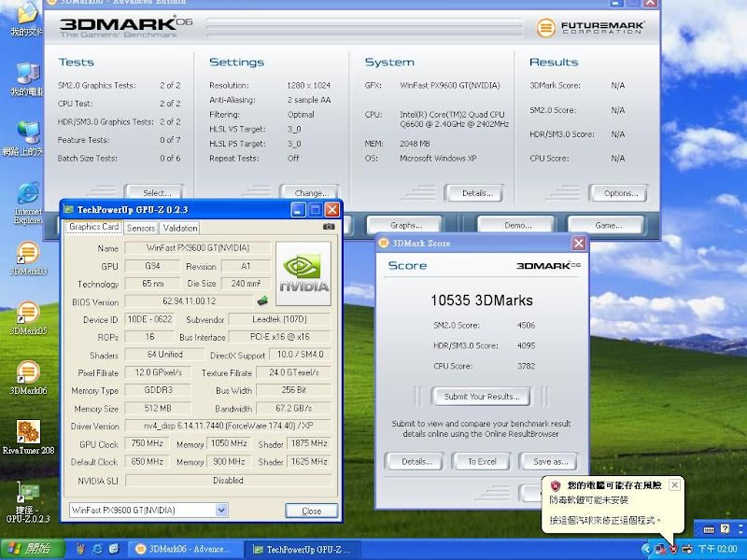Viewport: 747px width, 560px height.
Task: Switch to the Validation tab
Action: [x=180, y=228]
